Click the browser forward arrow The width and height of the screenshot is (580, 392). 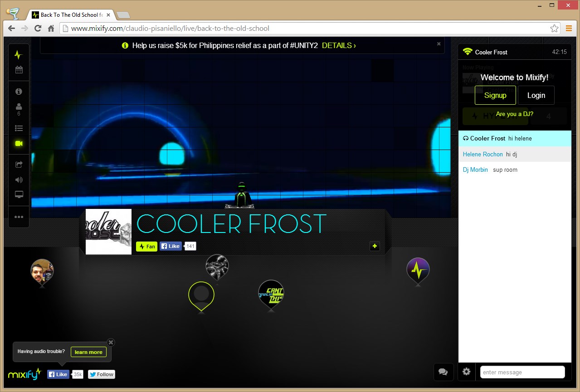[x=25, y=28]
